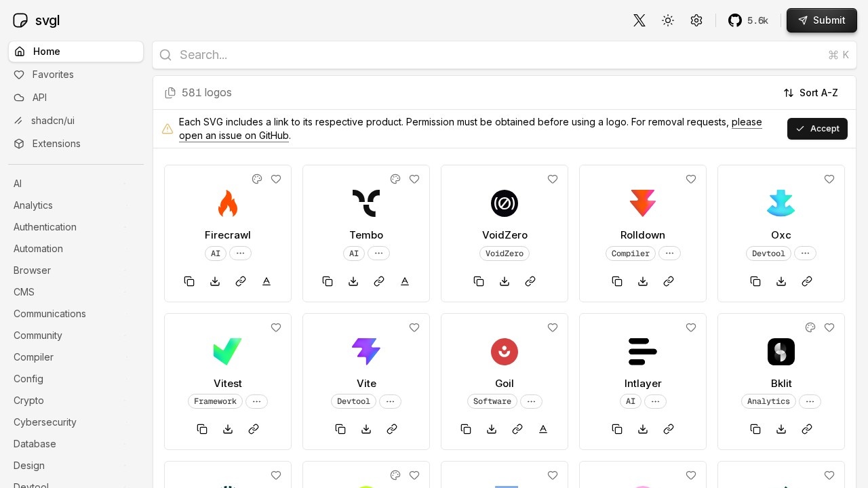This screenshot has height=488, width=868.
Task: Click the wordmark icon on Goil card
Action: pyautogui.click(x=543, y=429)
